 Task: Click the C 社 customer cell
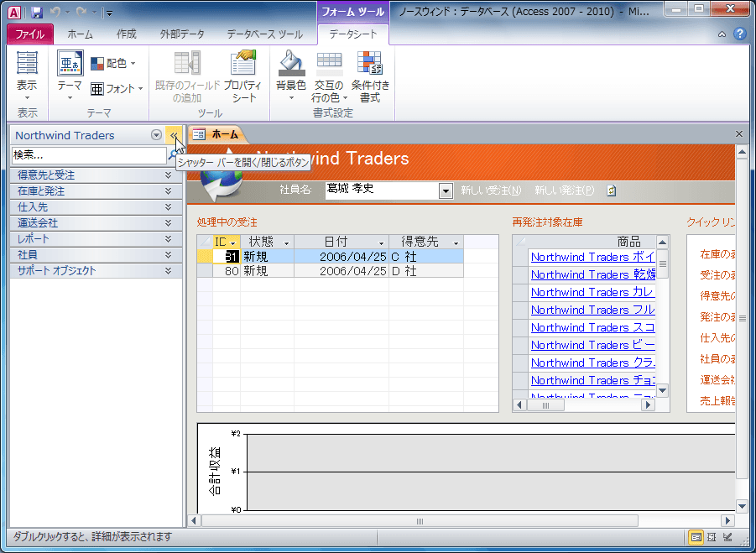click(x=426, y=257)
